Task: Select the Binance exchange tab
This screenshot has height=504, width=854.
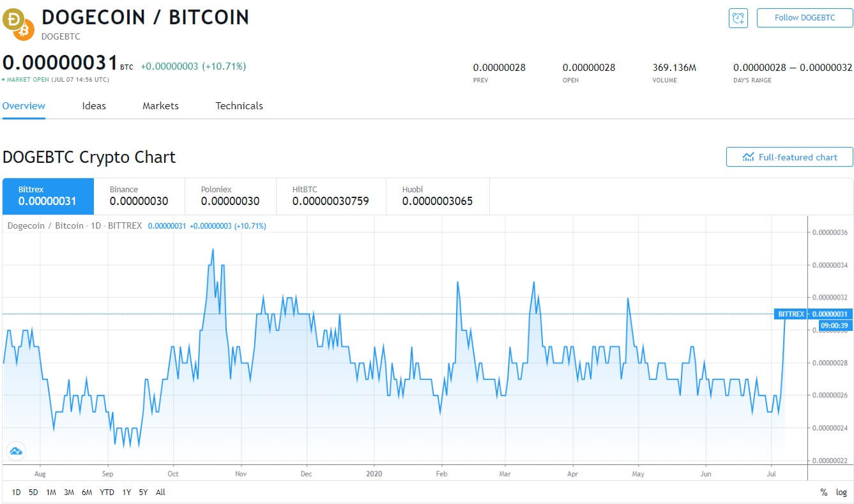Action: pos(139,196)
